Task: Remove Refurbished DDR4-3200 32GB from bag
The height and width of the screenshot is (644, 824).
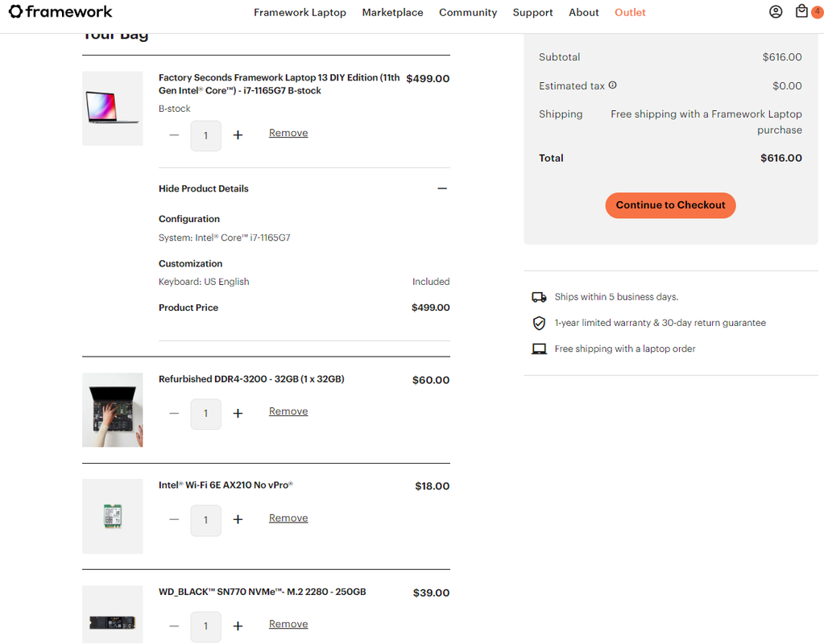Action: (x=288, y=411)
